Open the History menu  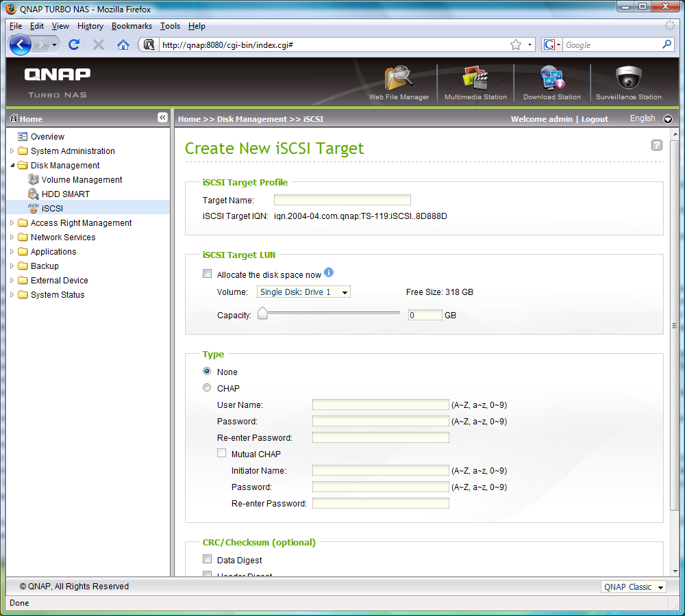pyautogui.click(x=90, y=26)
